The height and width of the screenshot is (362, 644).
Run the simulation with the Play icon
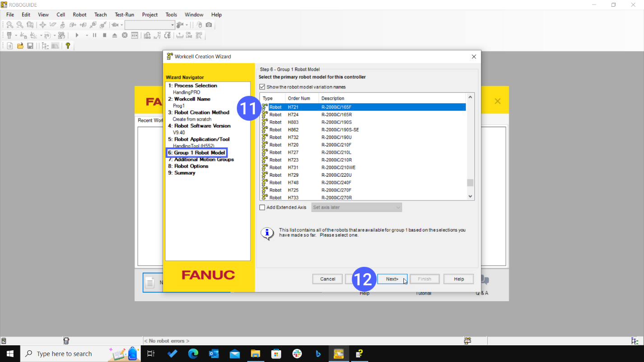click(x=77, y=35)
